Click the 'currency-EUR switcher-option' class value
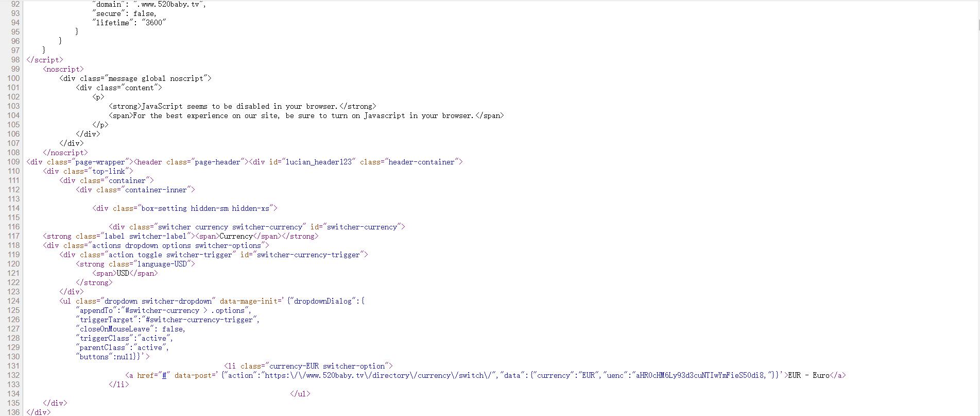Screen dimensions: 980x416 click(x=327, y=366)
